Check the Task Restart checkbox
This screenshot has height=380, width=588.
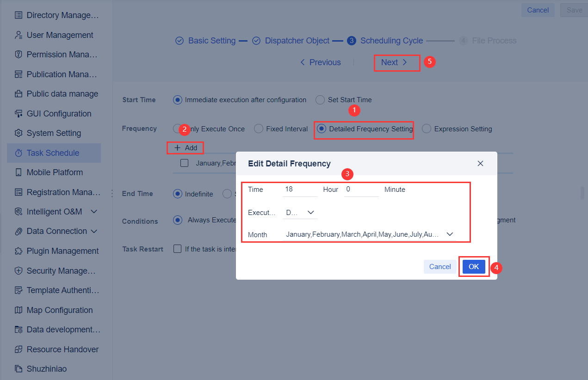[x=177, y=249]
